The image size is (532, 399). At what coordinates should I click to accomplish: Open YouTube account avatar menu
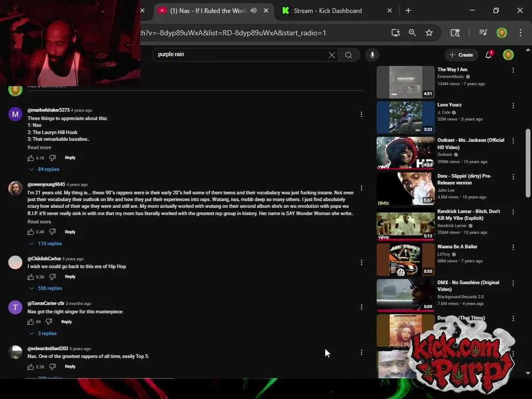pos(508,55)
